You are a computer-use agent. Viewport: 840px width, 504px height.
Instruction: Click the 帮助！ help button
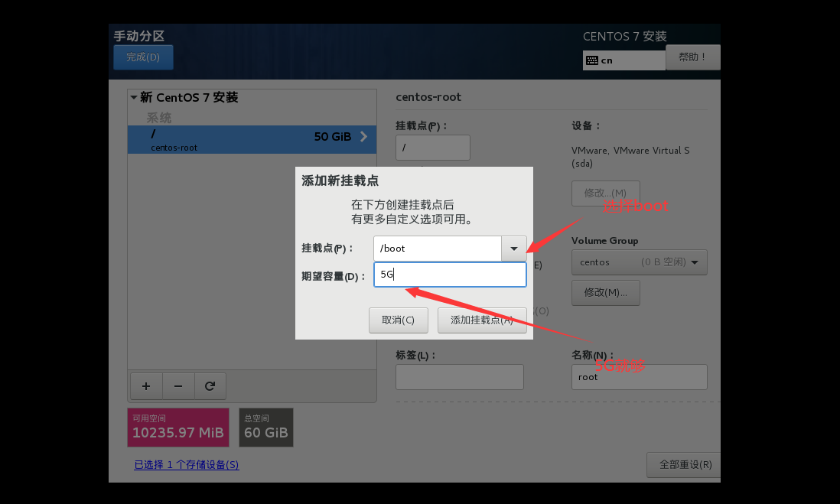coord(692,57)
